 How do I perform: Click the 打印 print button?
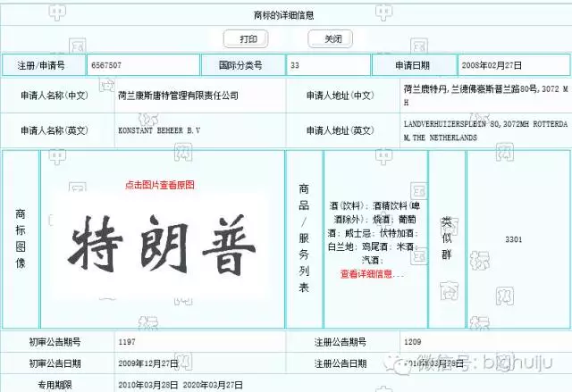pos(246,39)
